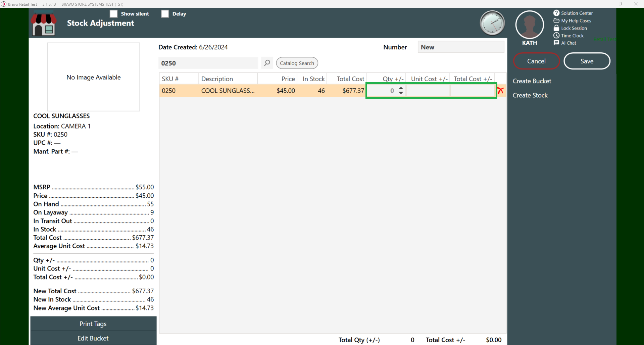Click the Average Unit Cost $14.73 line

[93, 246]
